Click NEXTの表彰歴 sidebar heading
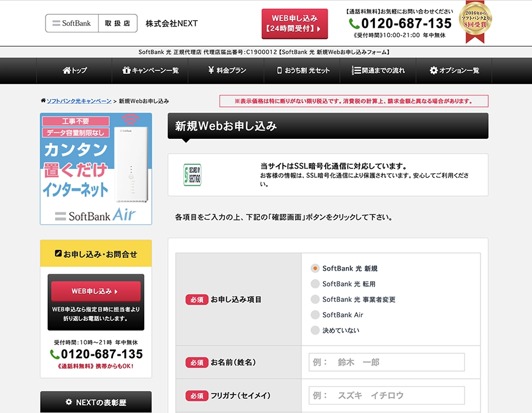Image resolution: width=532 pixels, height=413 pixels. tap(96, 402)
